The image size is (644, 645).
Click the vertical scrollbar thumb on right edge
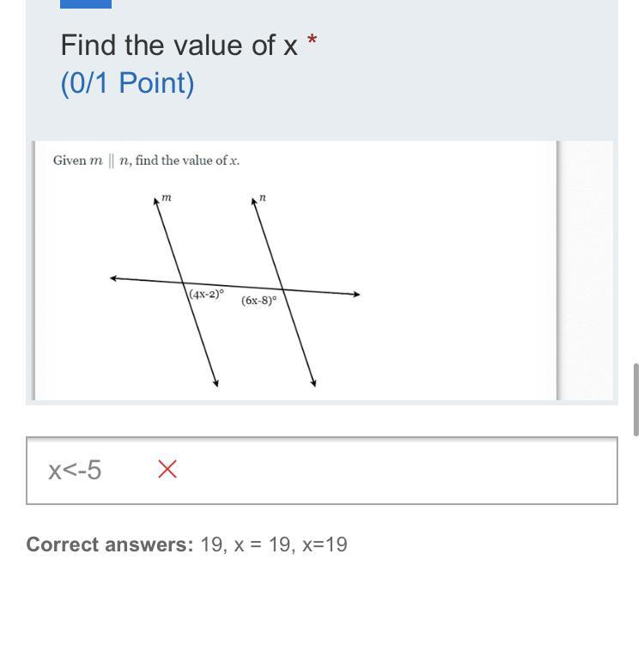(636, 399)
